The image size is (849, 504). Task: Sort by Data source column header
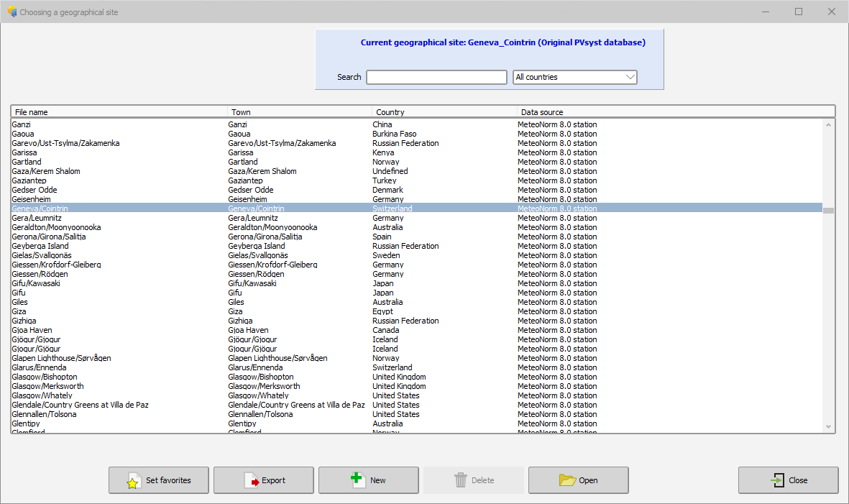[x=676, y=112]
